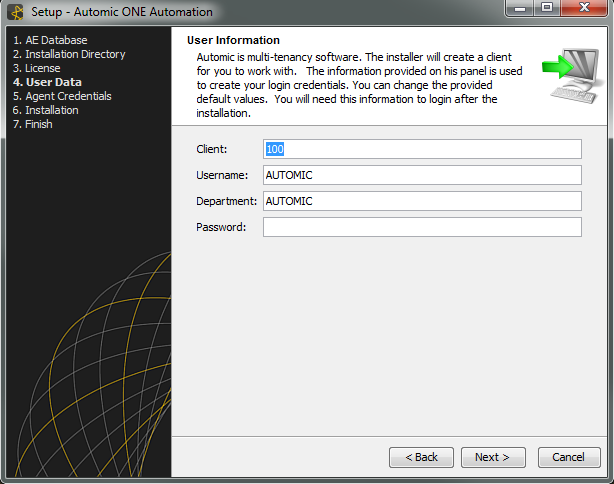This screenshot has width=614, height=484.
Task: Click the Client input field
Action: pos(422,149)
